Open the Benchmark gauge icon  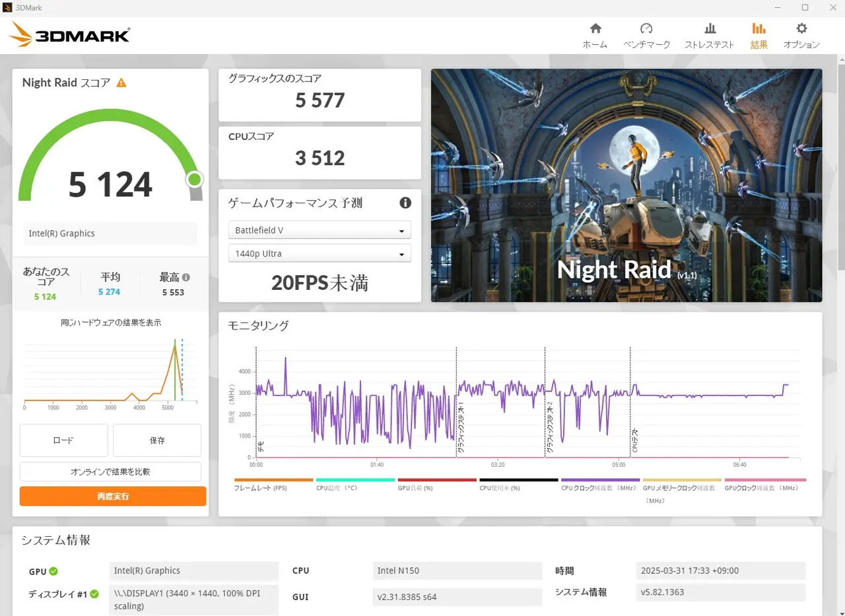(x=646, y=28)
